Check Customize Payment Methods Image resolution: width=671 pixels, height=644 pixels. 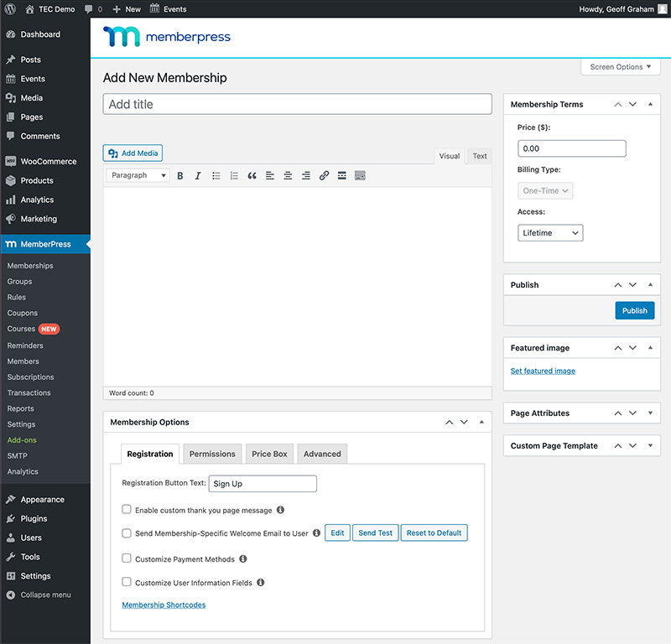tap(127, 558)
